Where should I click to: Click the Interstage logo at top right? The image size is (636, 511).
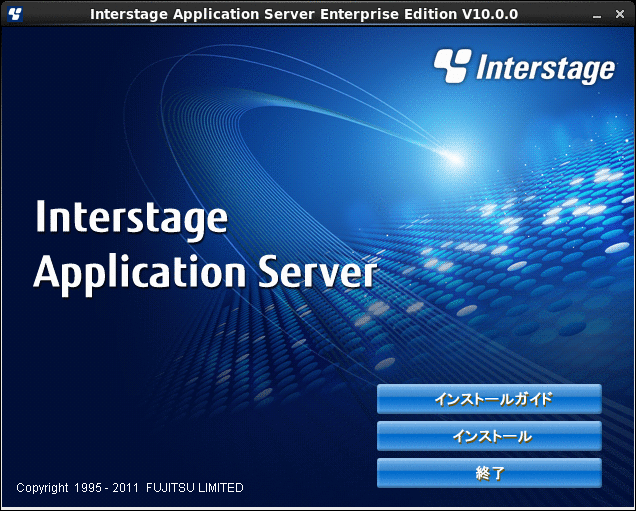[524, 67]
